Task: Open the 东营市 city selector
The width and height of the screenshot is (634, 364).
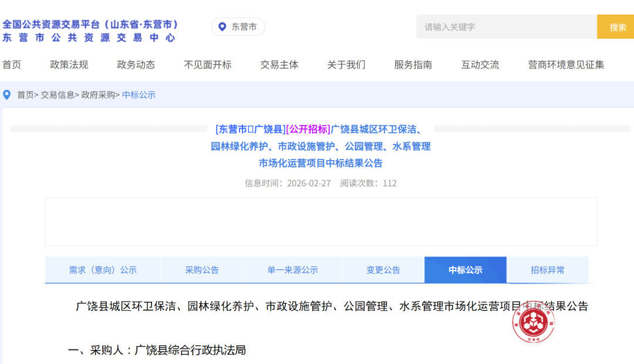Action: [x=238, y=26]
